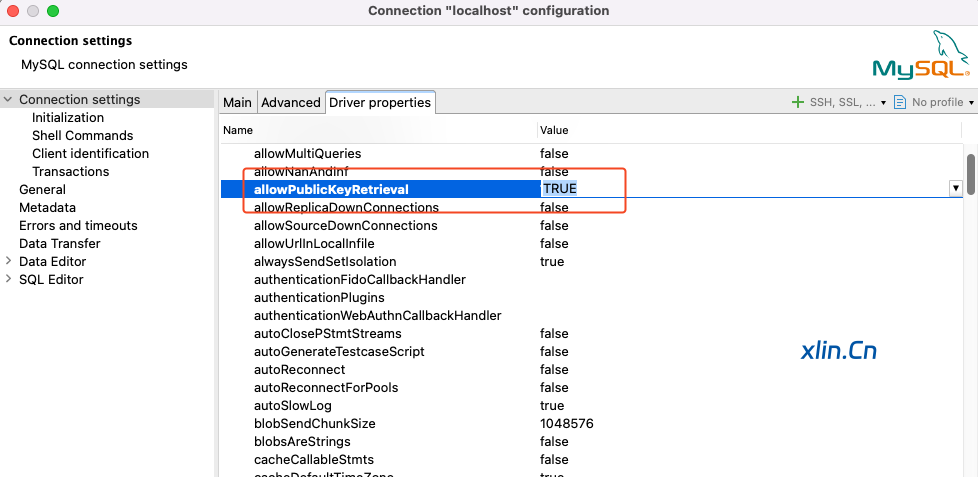Open the No profile dropdown arrow

coord(971,103)
